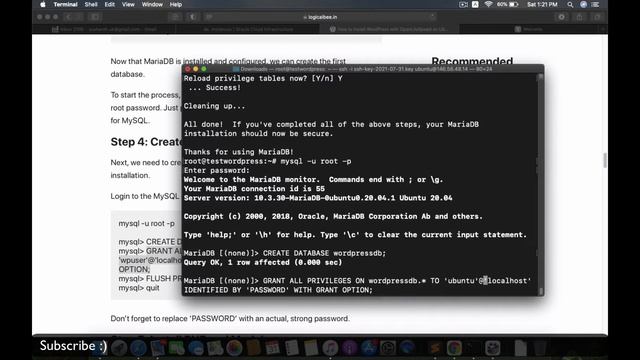Screen dimensions: 640x360
Task: Open Trash from the Dock
Action: click(x=540, y=348)
